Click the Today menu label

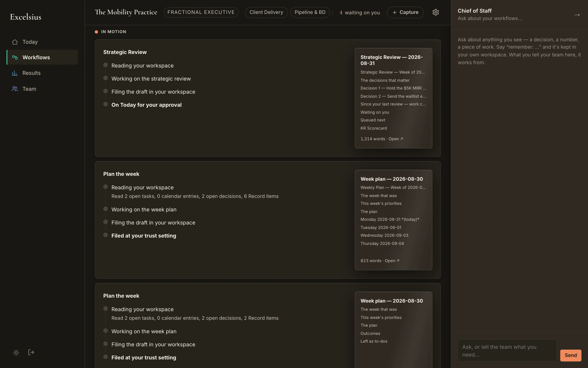(x=30, y=42)
